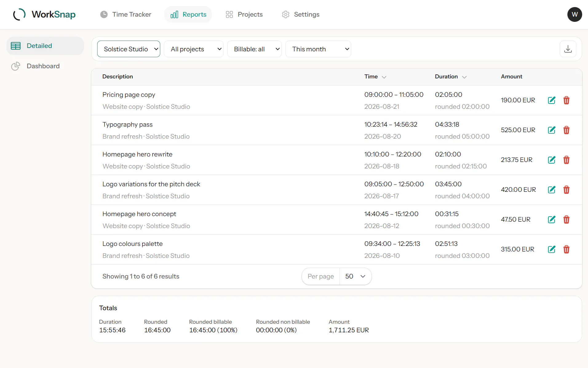Viewport: 588px width, 368px height.
Task: Click the rounded 00:30:00 value
Action: (462, 226)
